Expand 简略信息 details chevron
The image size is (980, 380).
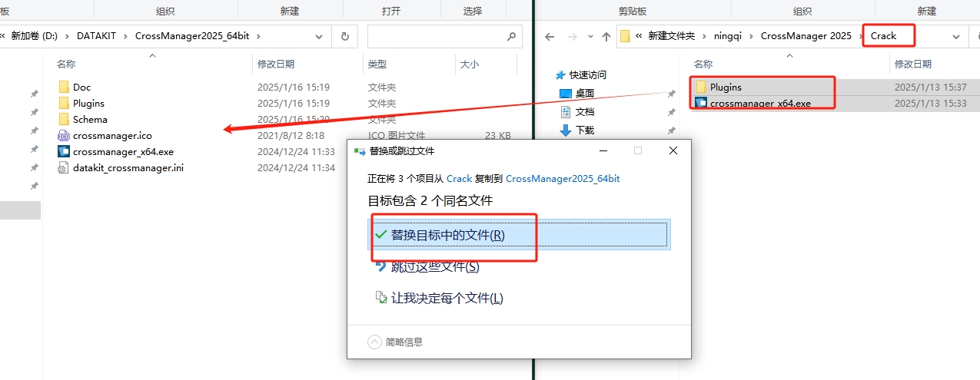click(x=374, y=342)
